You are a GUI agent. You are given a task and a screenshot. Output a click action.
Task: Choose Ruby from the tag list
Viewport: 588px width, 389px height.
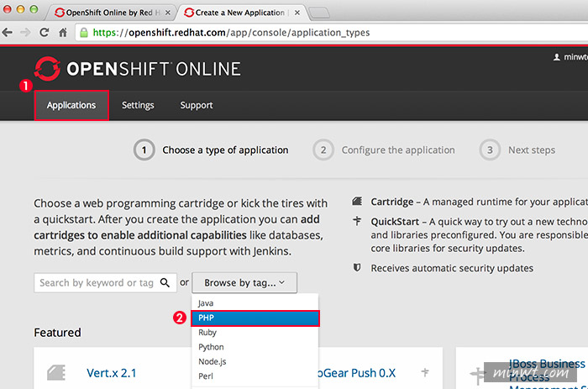click(x=255, y=333)
